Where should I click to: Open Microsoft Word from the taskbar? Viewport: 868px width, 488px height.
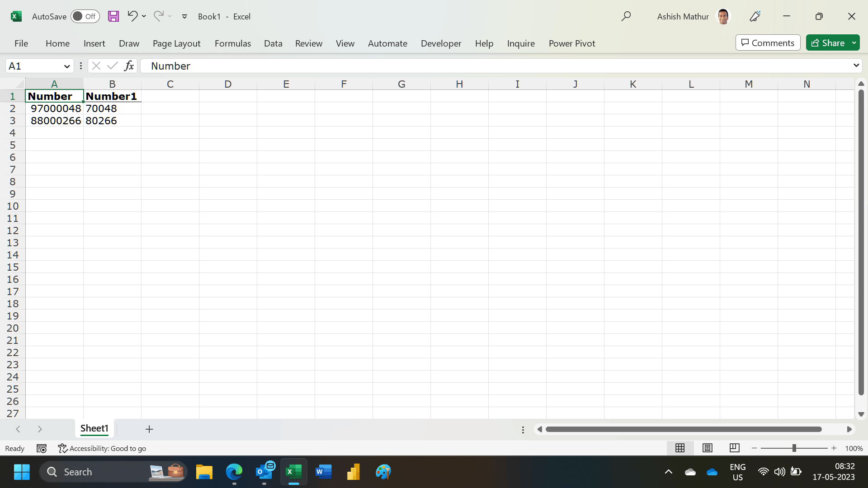coord(324,471)
